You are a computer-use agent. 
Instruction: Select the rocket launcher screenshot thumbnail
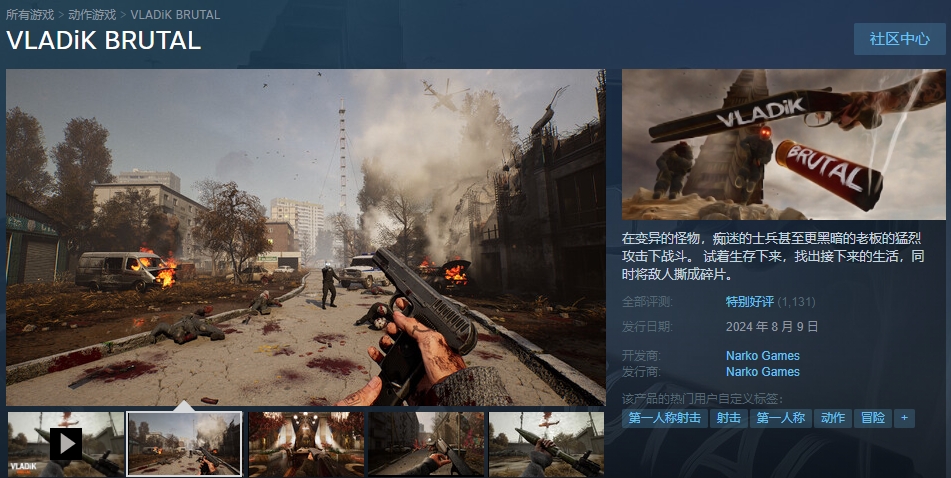pyautogui.click(x=546, y=444)
